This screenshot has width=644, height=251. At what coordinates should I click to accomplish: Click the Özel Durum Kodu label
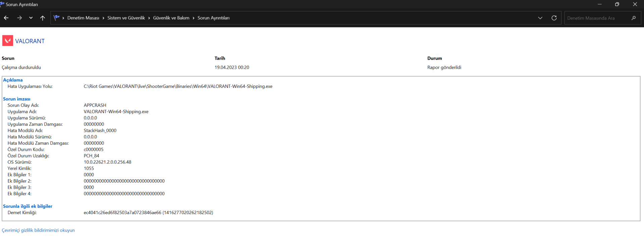coord(26,149)
